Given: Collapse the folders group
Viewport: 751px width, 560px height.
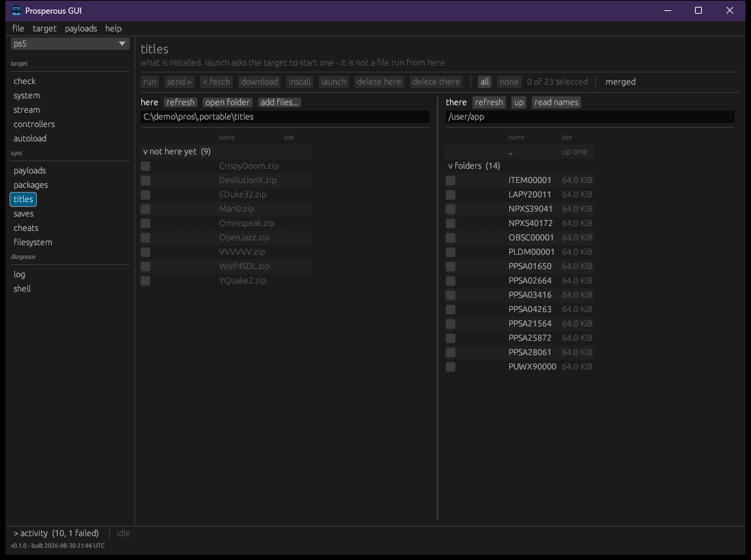Looking at the screenshot, I should click(x=474, y=166).
